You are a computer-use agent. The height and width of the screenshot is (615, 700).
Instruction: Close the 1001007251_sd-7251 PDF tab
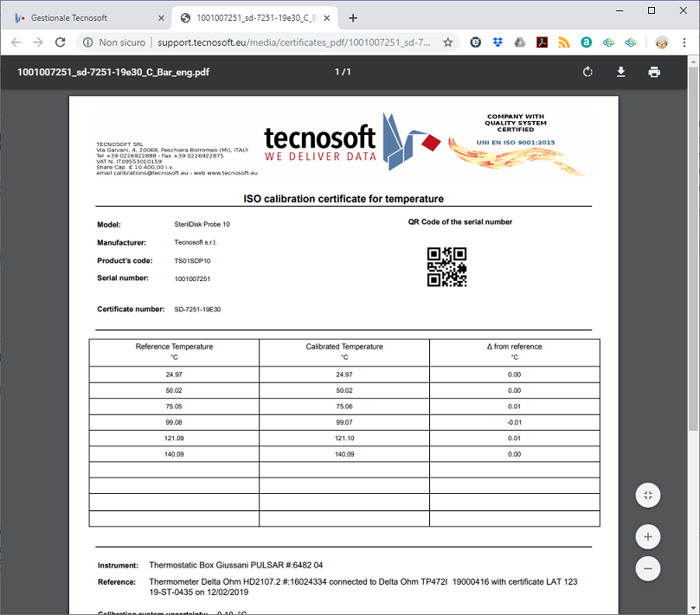coord(327,18)
